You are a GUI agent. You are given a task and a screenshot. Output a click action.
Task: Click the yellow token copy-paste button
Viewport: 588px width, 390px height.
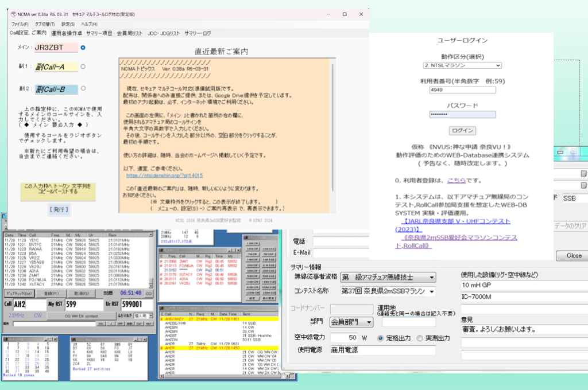coord(57,190)
